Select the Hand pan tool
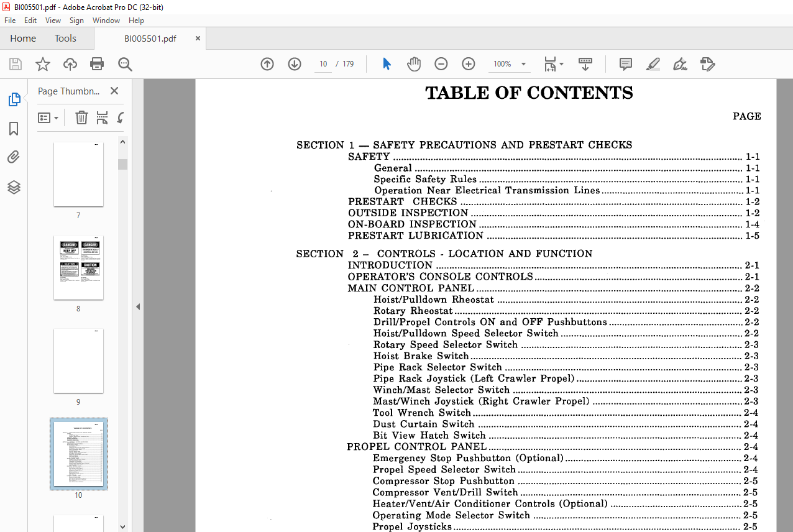Screen dimensions: 793x532 [x=414, y=64]
